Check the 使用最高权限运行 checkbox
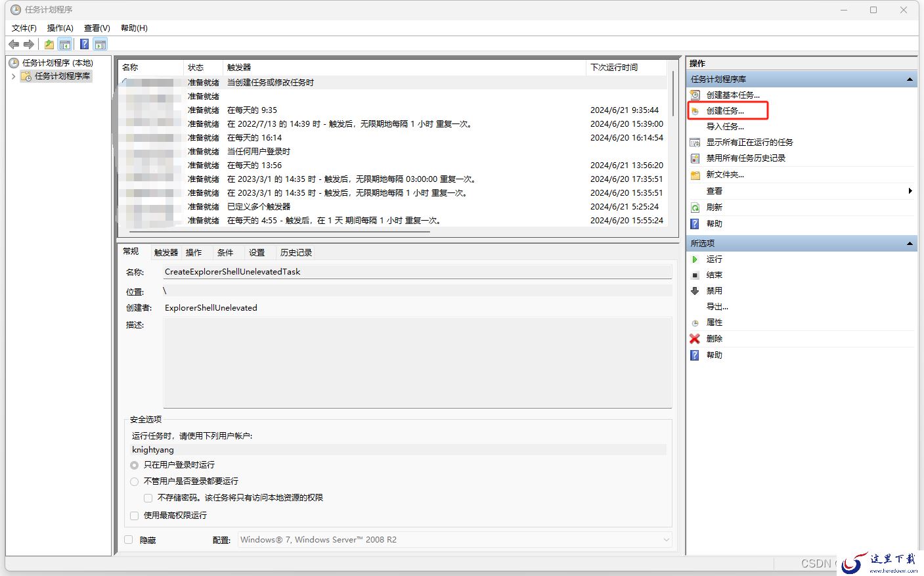 (x=135, y=516)
